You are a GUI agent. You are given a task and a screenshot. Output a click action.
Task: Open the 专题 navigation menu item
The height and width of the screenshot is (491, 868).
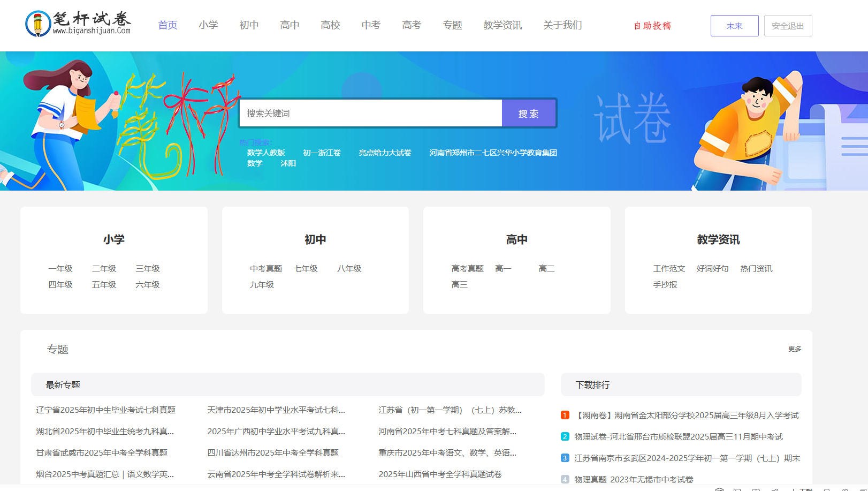click(x=452, y=25)
